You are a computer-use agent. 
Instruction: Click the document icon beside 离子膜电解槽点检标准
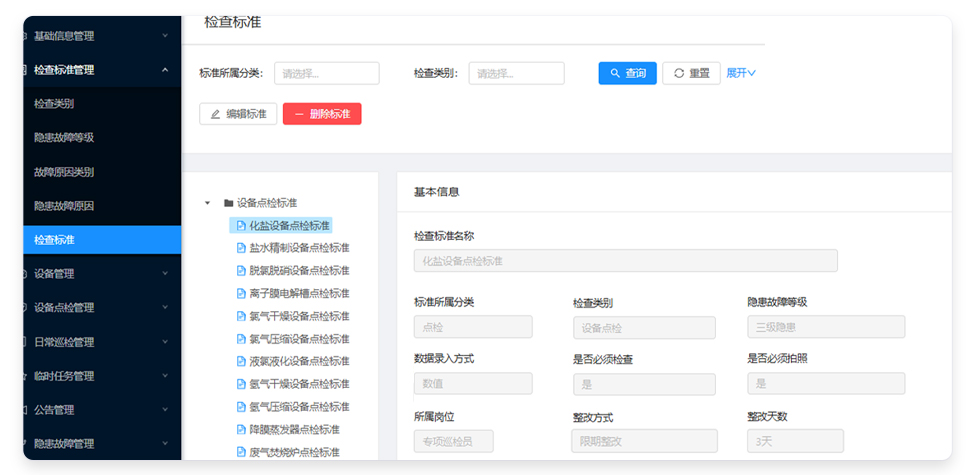(x=240, y=293)
